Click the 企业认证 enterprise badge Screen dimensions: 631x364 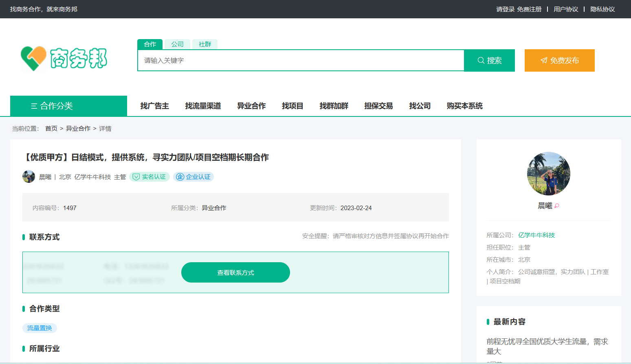coord(193,177)
